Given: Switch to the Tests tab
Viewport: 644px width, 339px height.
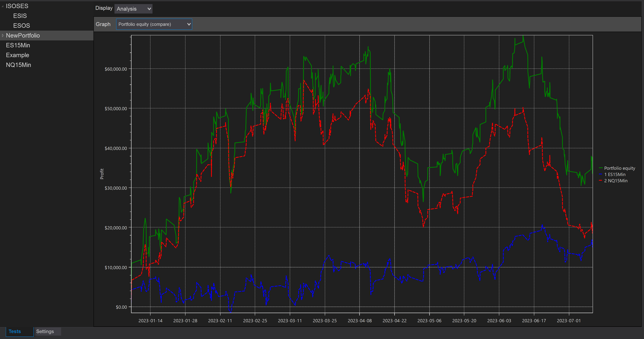Looking at the screenshot, I should coord(15,331).
